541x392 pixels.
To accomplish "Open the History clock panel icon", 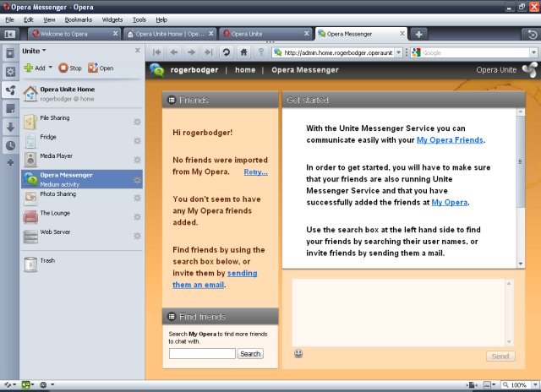I will tap(10, 144).
